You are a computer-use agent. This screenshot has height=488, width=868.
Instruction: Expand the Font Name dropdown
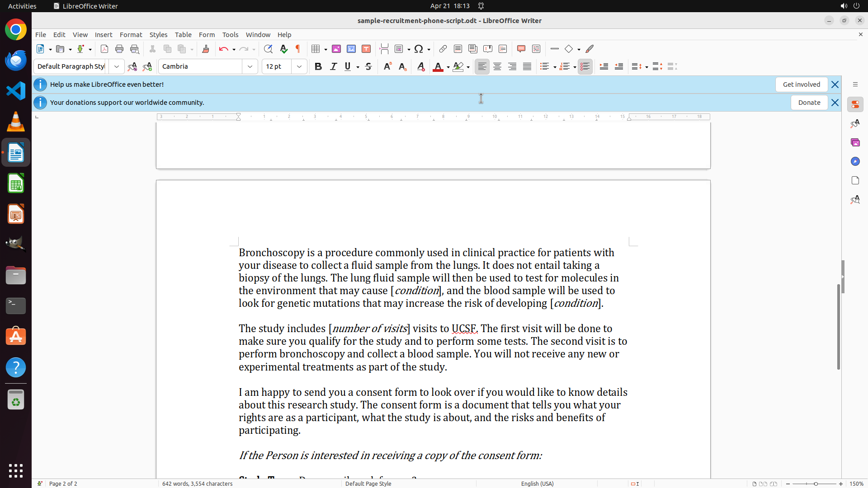tap(250, 66)
